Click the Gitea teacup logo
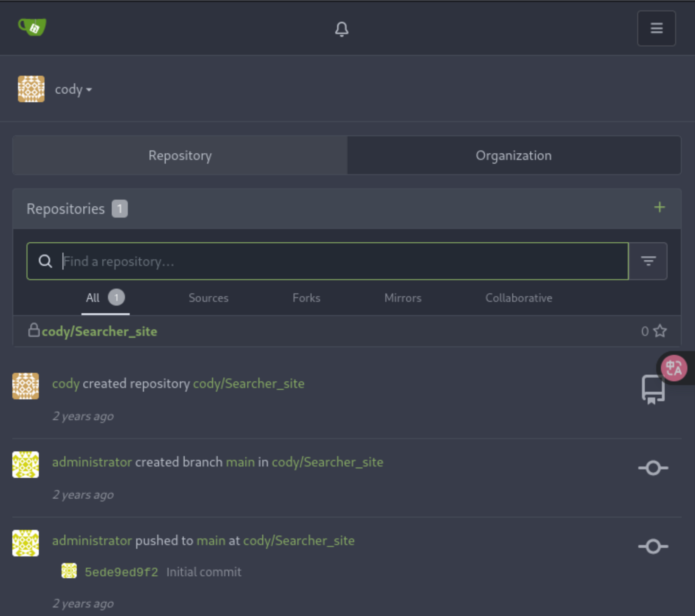Screen dimensions: 695x616 click(32, 27)
